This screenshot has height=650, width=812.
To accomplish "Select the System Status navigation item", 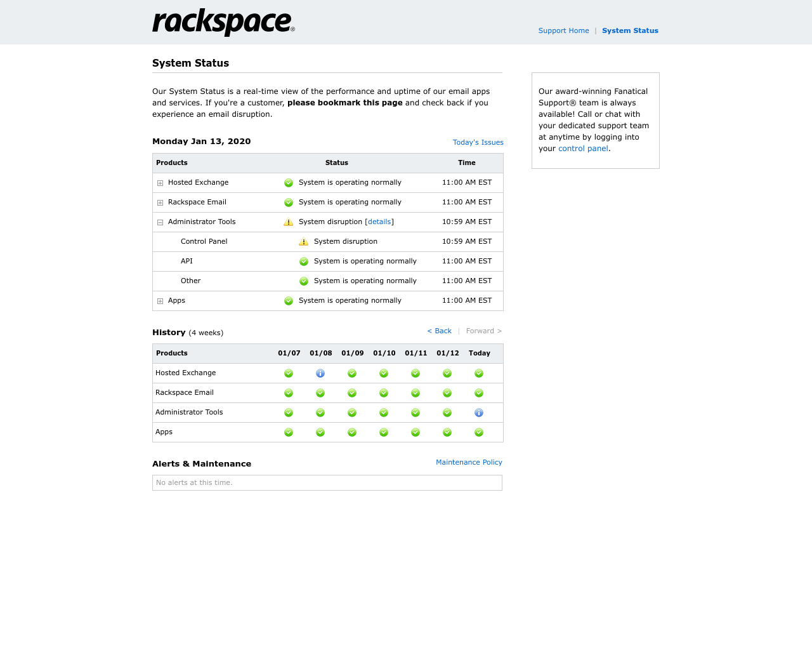I will click(x=630, y=30).
